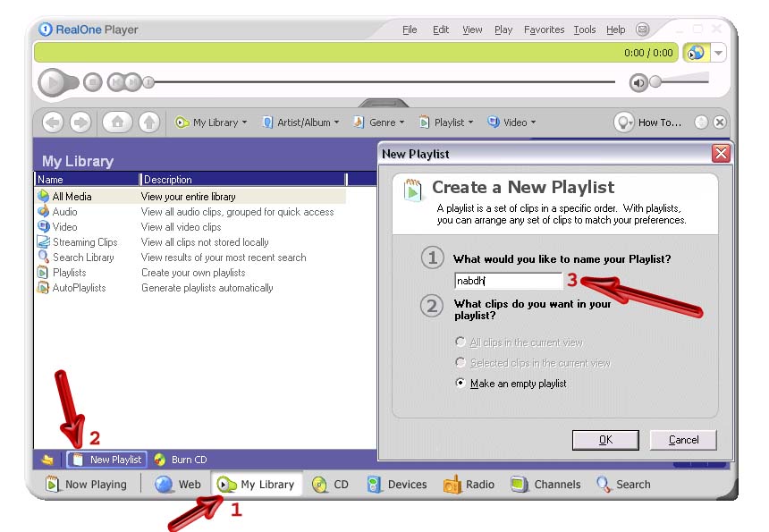Select the AutoPlaylists entry
Viewport: 769px width, 532px height.
tap(190, 288)
